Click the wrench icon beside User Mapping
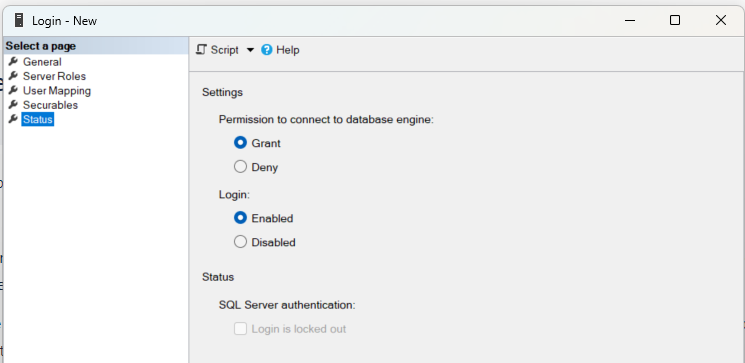The width and height of the screenshot is (745, 363). (13, 90)
